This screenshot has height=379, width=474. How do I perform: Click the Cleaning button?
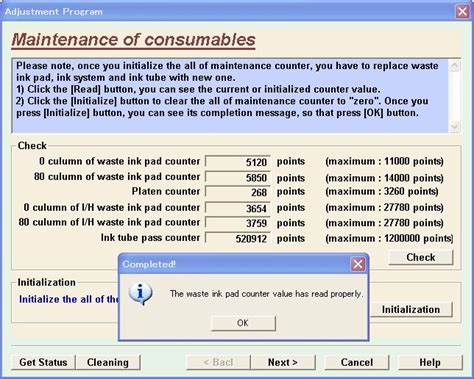coord(108,362)
